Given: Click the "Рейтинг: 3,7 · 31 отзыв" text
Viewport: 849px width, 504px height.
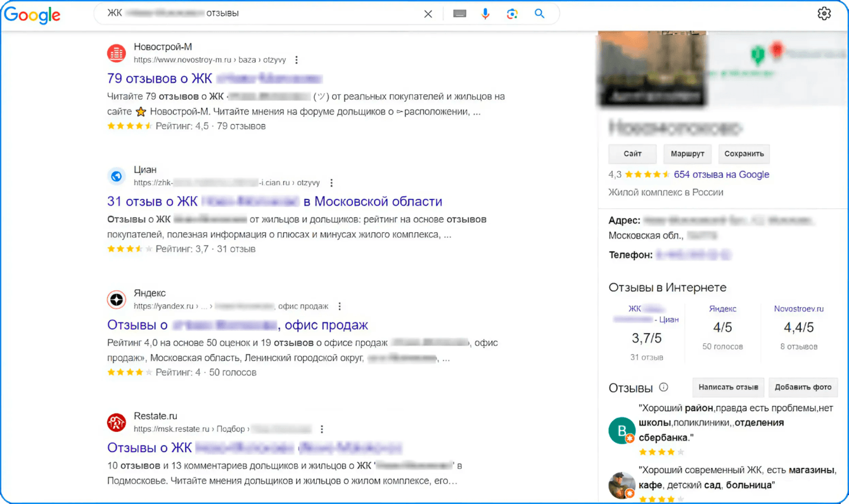Looking at the screenshot, I should (206, 249).
